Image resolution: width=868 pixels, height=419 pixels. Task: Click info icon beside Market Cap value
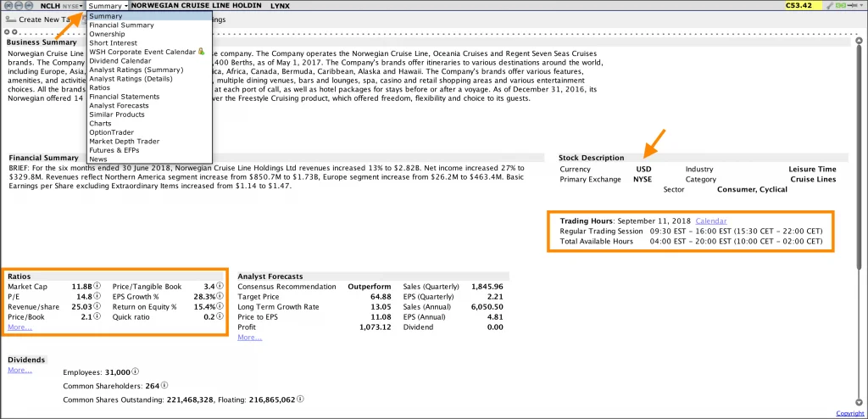pos(97,286)
